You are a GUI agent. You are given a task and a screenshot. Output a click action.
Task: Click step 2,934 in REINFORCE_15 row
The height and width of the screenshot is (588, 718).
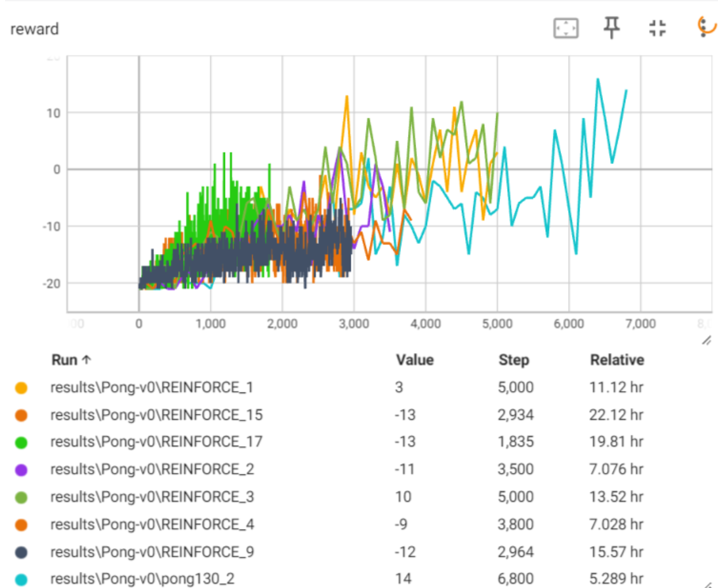(x=515, y=415)
